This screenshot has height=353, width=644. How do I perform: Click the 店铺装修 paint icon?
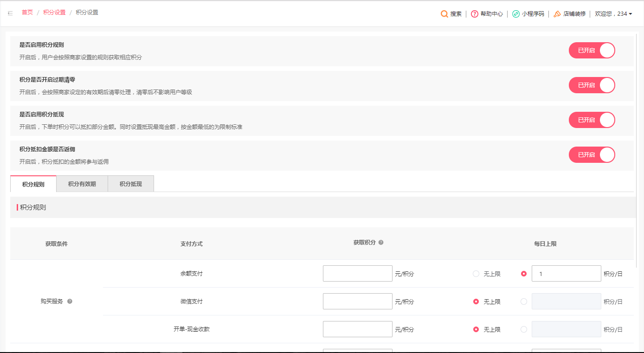coord(557,14)
